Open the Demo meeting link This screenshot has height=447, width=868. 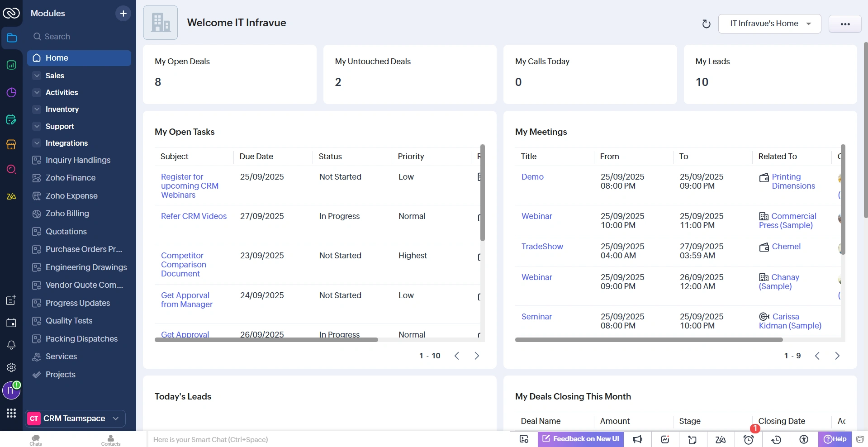[532, 177]
